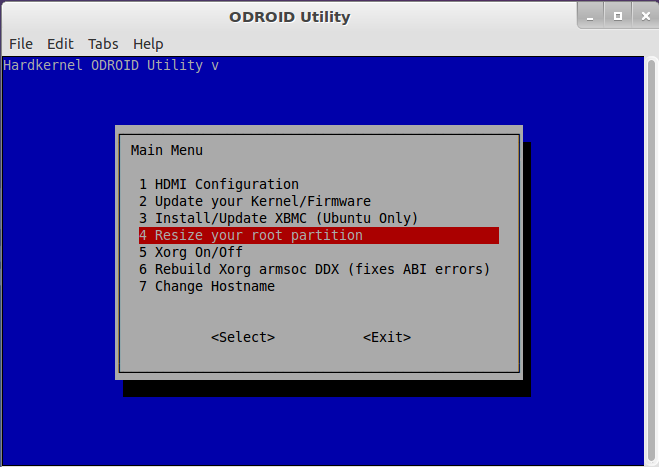Click the <Select> button
This screenshot has width=659, height=467.
click(243, 337)
